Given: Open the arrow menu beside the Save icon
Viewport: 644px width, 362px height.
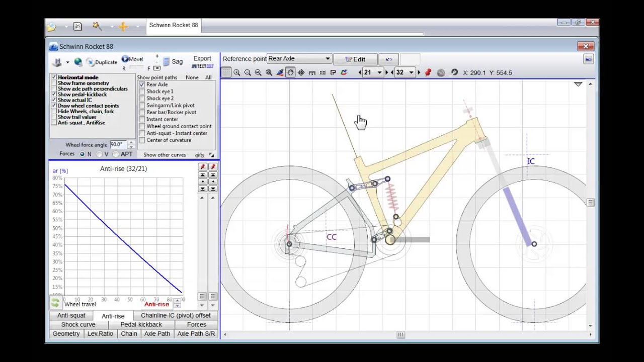Looking at the screenshot, I should [67, 62].
